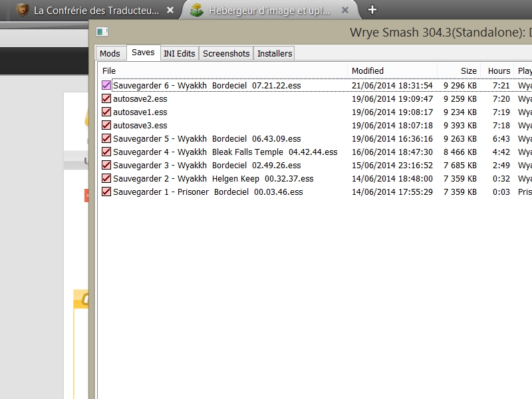Viewport: 532px width, 399px height.
Task: Toggle checkbox for Sauvegarder 5 save
Action: click(x=106, y=138)
